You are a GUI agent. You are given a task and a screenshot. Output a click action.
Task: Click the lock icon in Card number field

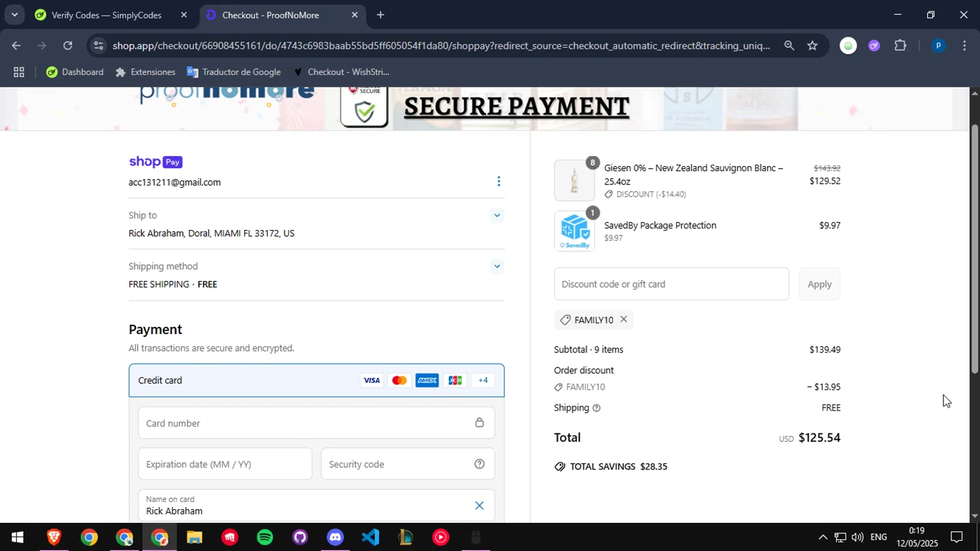480,423
